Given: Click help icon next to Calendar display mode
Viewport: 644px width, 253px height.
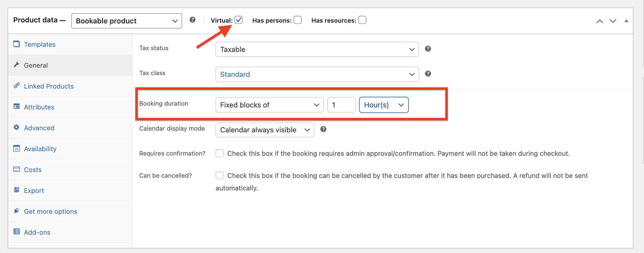Looking at the screenshot, I should tap(323, 129).
